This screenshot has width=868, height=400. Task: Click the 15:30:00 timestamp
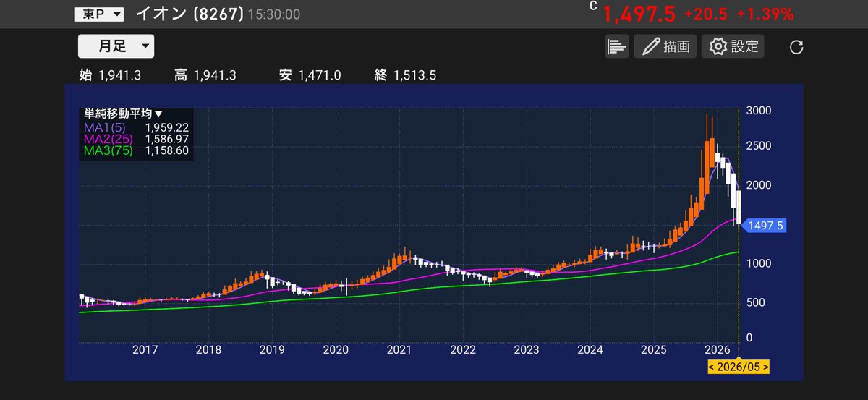click(274, 14)
